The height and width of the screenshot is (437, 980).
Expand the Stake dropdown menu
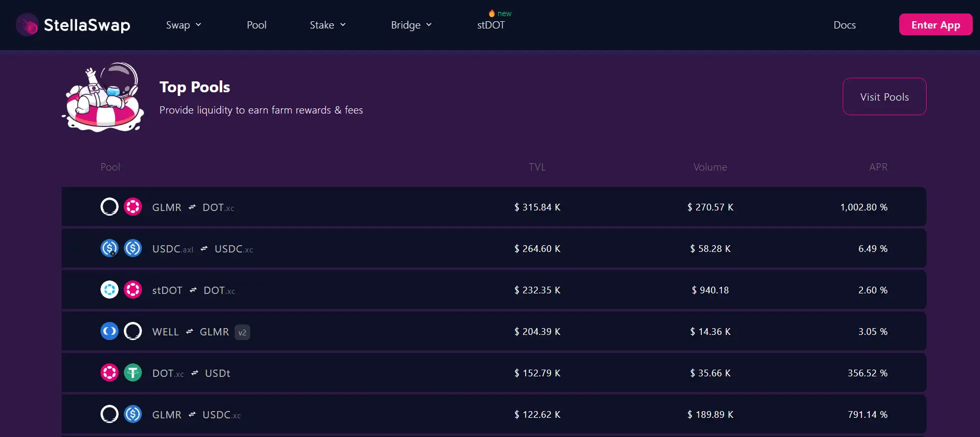[327, 25]
